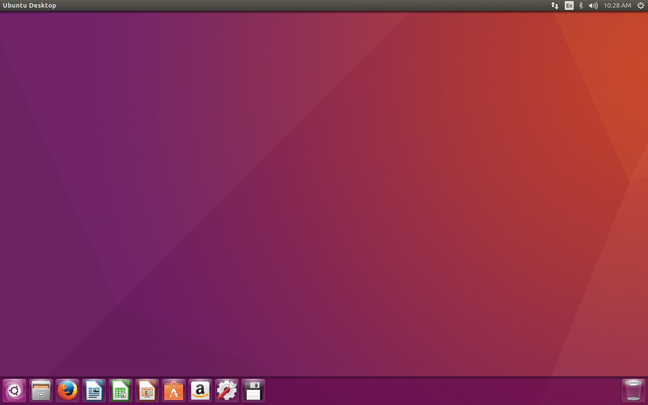
Task: Click the Ubuntu Desktop title text
Action: (x=29, y=5)
